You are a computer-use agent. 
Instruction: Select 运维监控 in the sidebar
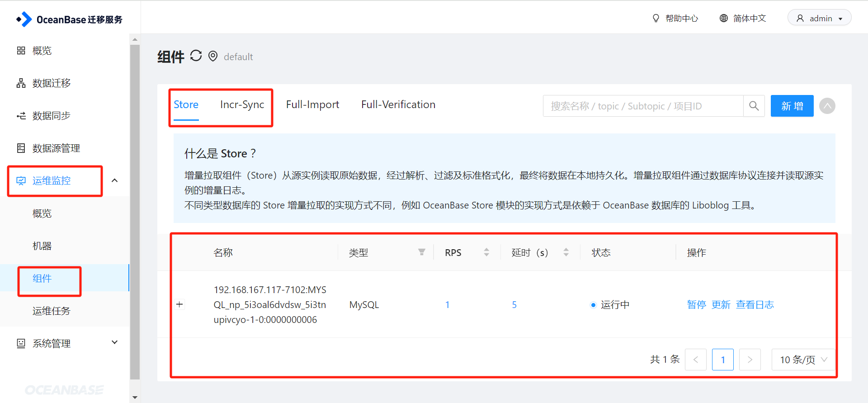51,181
